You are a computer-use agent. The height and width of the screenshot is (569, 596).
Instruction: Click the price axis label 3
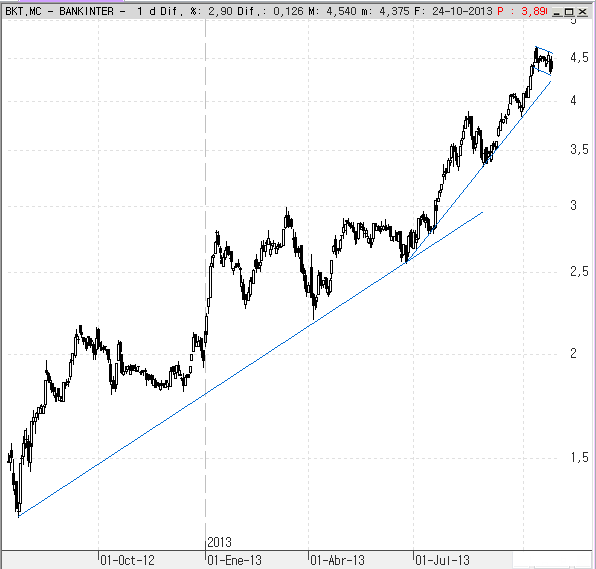[574, 206]
